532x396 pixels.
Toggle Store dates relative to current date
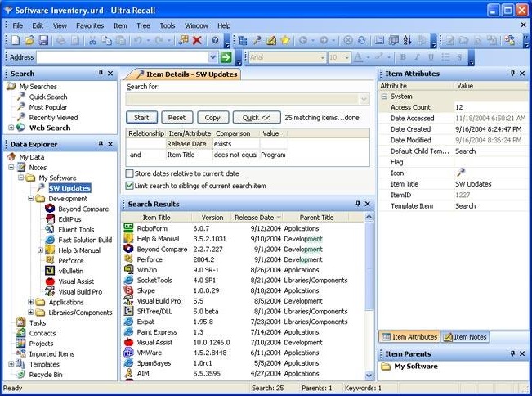pyautogui.click(x=129, y=173)
